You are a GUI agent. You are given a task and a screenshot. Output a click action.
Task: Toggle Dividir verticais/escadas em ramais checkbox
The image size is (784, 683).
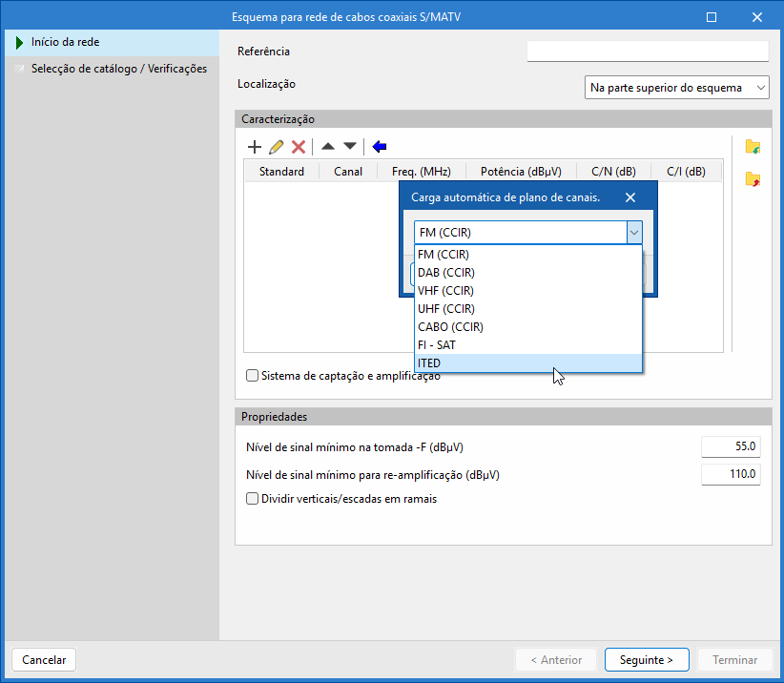pos(253,499)
